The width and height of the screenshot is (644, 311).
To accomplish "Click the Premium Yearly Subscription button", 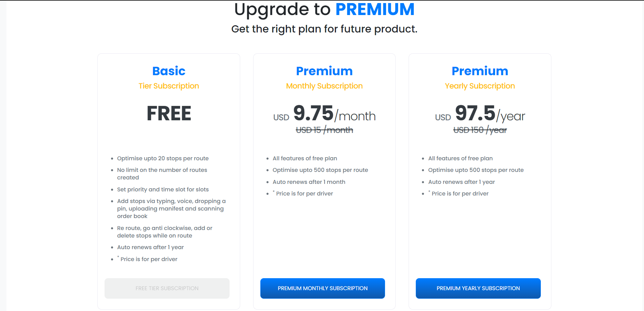I will (478, 288).
